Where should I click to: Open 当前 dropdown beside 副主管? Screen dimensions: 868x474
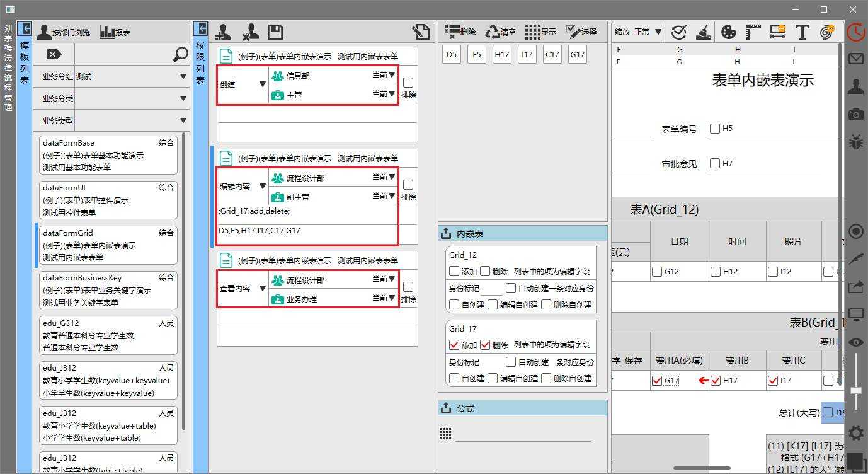pos(384,196)
